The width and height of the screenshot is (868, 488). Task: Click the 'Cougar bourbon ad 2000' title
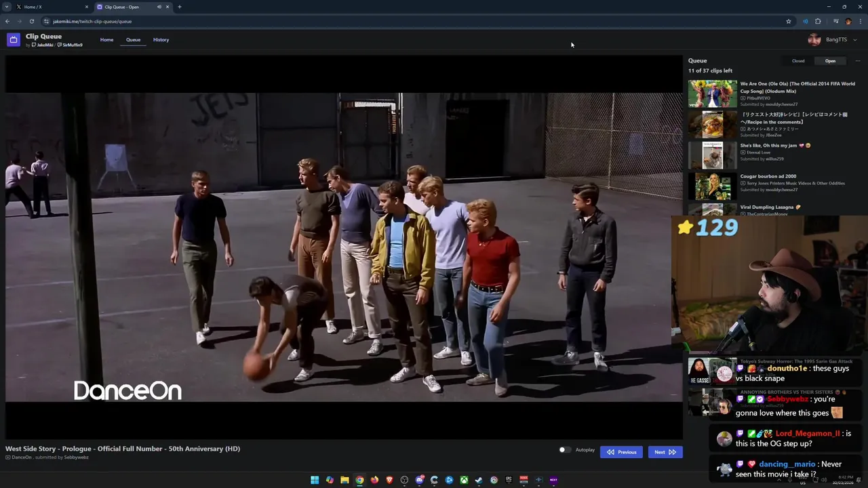pyautogui.click(x=768, y=176)
